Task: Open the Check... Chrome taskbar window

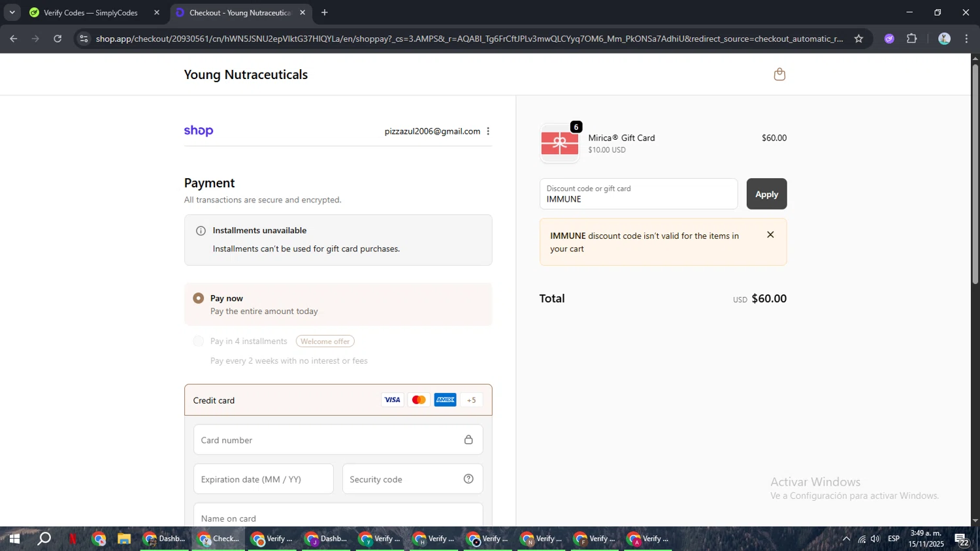Action: point(219,539)
